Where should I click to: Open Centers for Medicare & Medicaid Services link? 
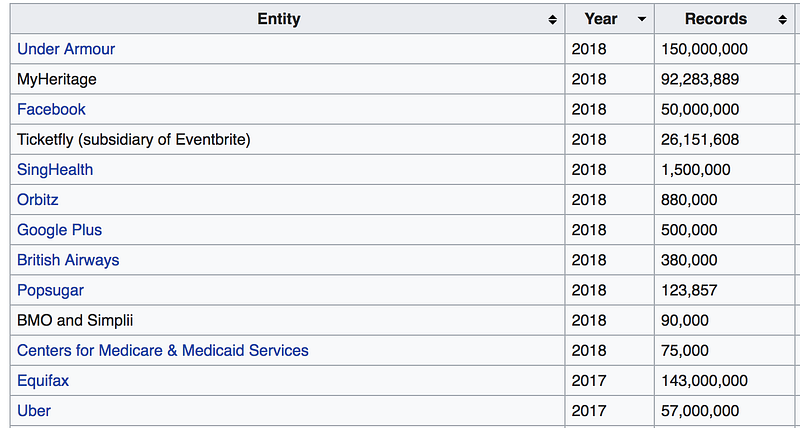click(163, 350)
